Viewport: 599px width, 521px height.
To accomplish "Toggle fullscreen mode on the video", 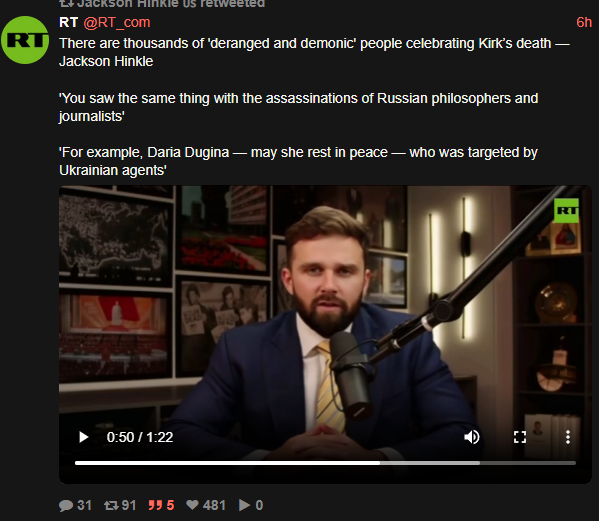I will 520,437.
